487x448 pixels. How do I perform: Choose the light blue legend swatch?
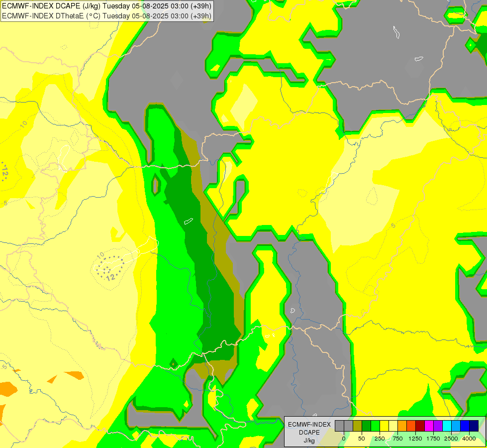coord(456,426)
